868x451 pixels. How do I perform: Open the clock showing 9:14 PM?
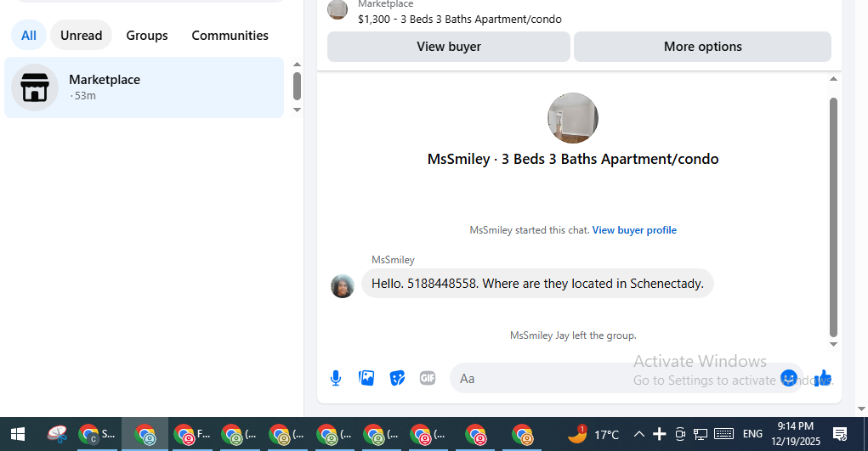coord(796,434)
